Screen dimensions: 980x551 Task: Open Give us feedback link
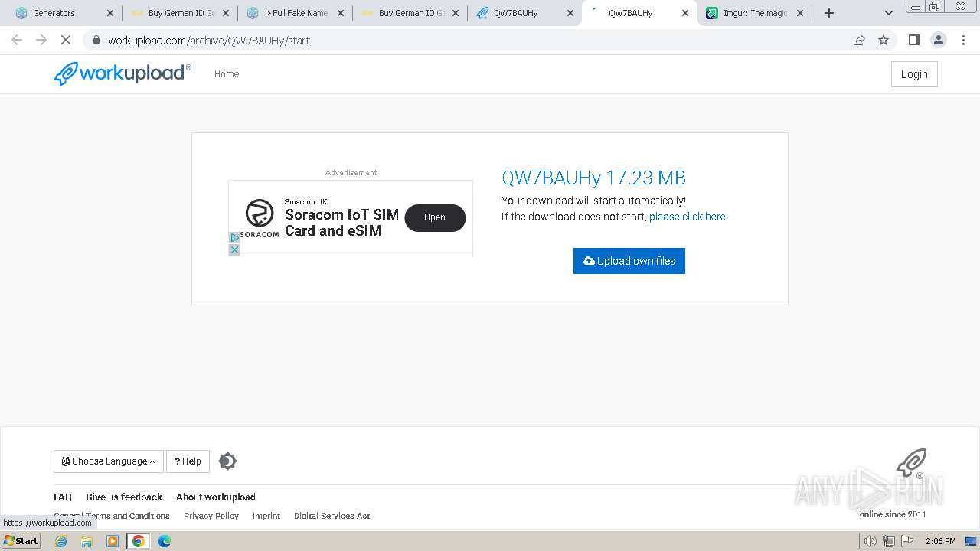coord(124,497)
